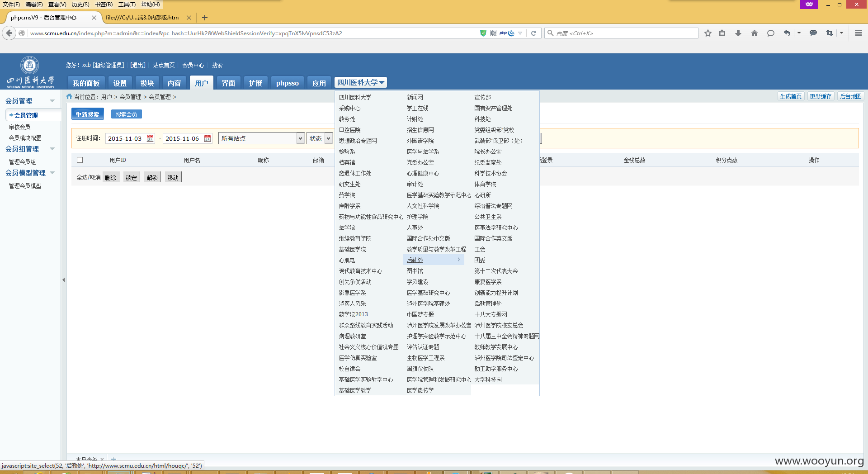
Task: Open 审核会员 in the sidebar
Action: [20, 127]
